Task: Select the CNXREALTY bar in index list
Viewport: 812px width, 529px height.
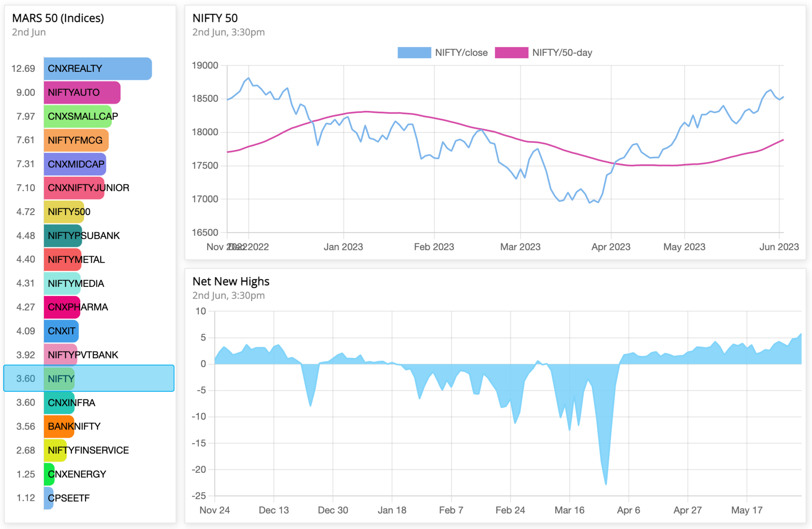Action: coord(98,68)
